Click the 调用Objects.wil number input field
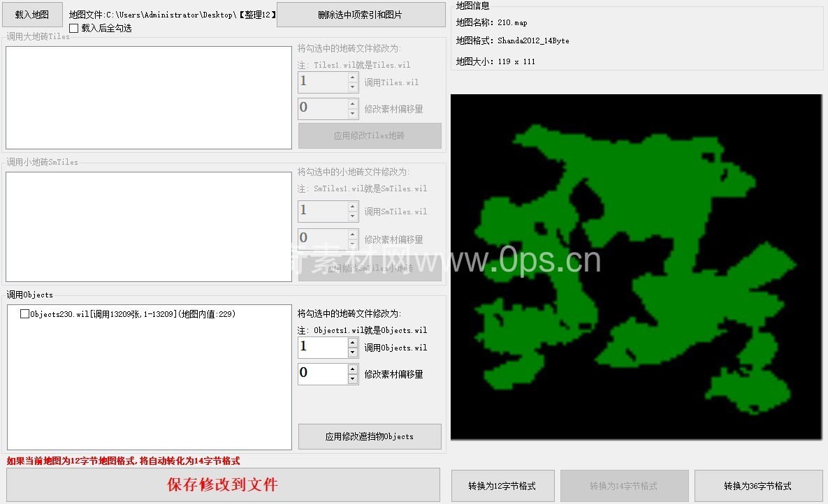The height and width of the screenshot is (504, 828). [322, 348]
